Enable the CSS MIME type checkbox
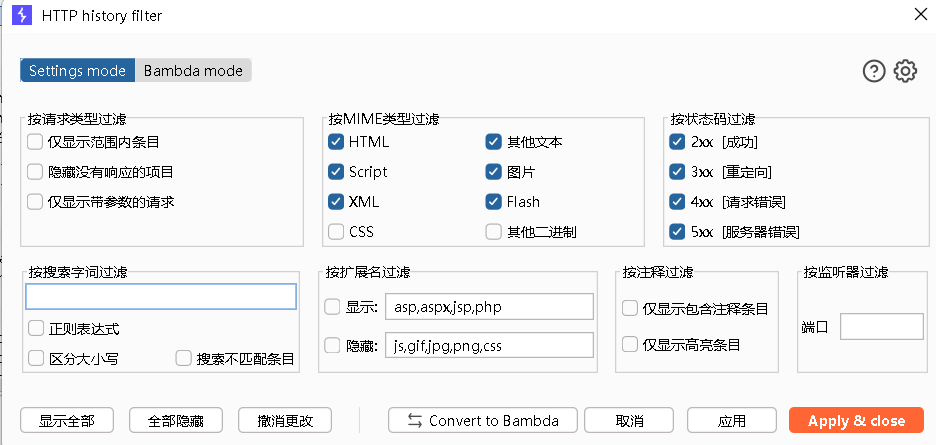936x445 pixels. click(336, 231)
